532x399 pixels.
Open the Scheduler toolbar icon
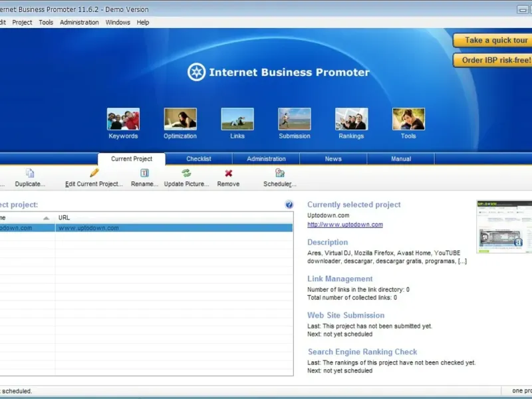279,173
